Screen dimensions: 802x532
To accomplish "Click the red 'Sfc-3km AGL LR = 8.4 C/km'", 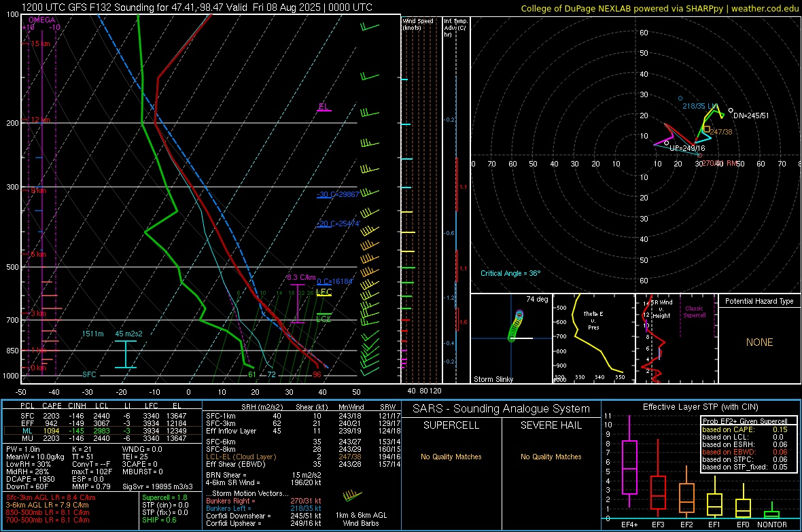I will (51, 497).
